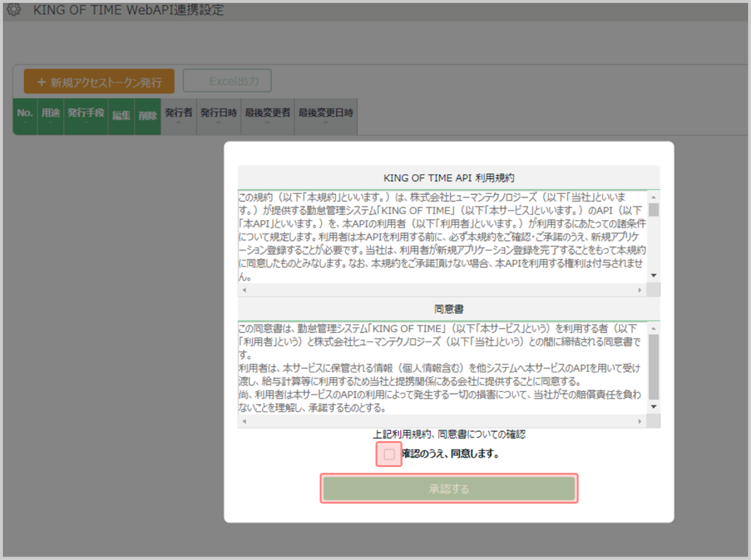Click the 編集 column header
The height and width of the screenshot is (560, 751).
tap(121, 116)
